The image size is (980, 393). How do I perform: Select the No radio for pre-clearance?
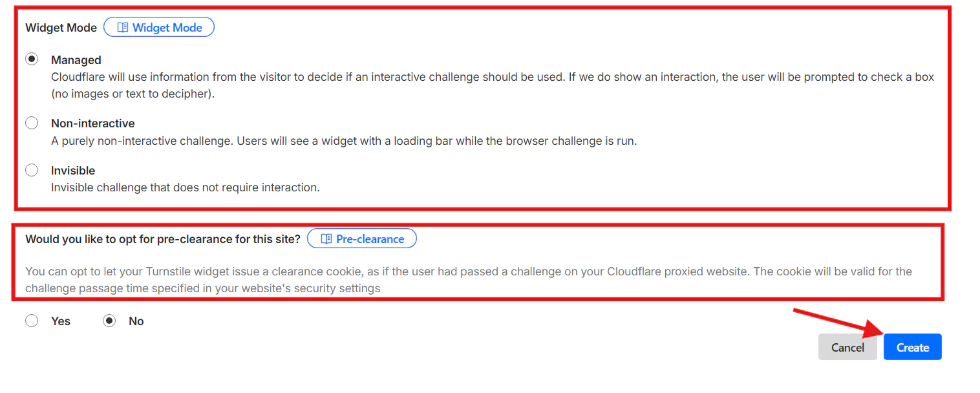[109, 321]
